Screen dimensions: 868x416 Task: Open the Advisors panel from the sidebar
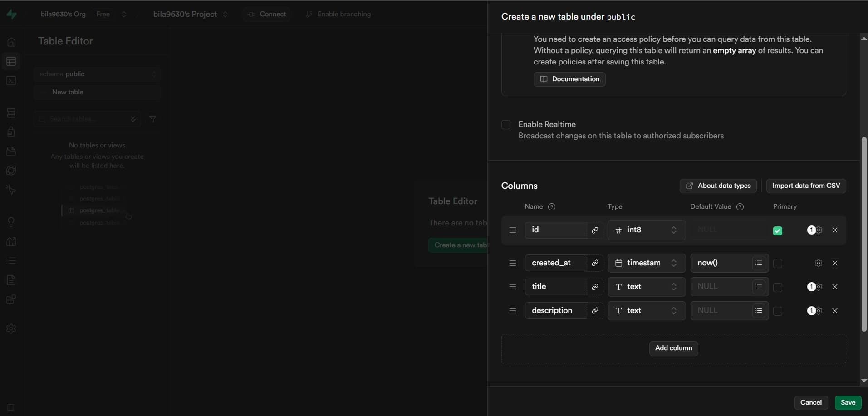coord(11,221)
